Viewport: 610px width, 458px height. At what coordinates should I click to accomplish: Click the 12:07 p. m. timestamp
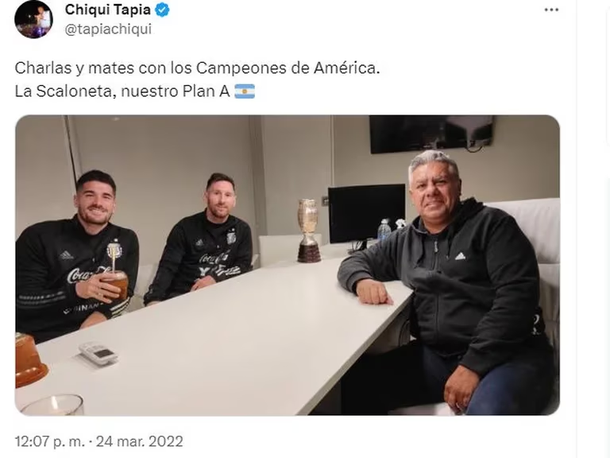50,441
